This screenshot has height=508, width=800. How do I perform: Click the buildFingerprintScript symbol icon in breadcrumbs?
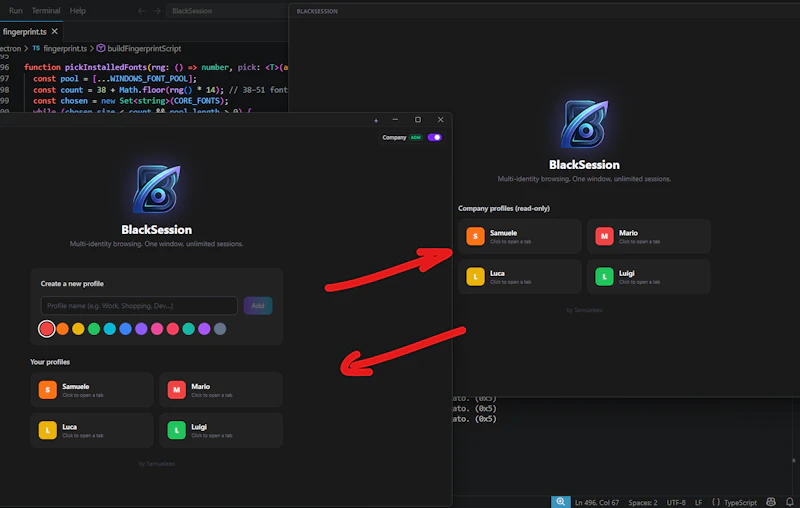pyautogui.click(x=101, y=48)
